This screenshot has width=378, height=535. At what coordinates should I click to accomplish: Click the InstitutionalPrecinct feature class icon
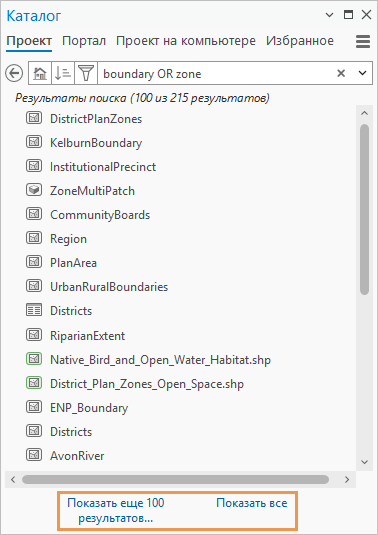pos(34,166)
